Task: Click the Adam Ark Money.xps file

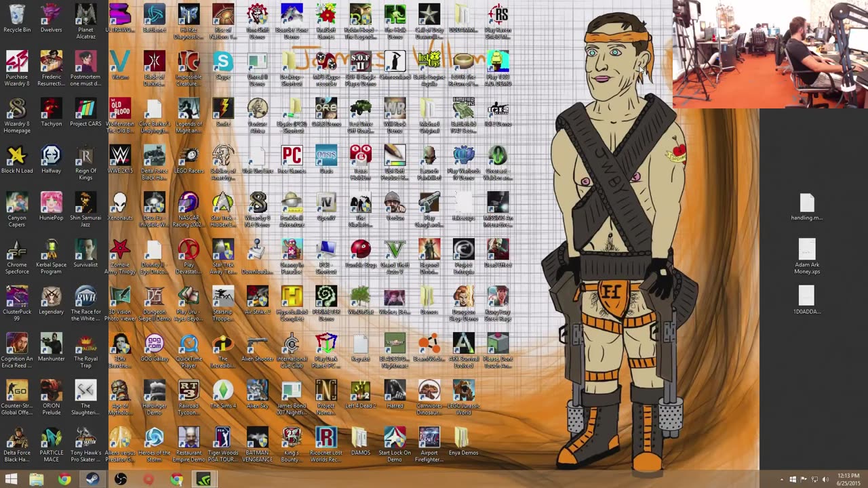Action: click(806, 256)
